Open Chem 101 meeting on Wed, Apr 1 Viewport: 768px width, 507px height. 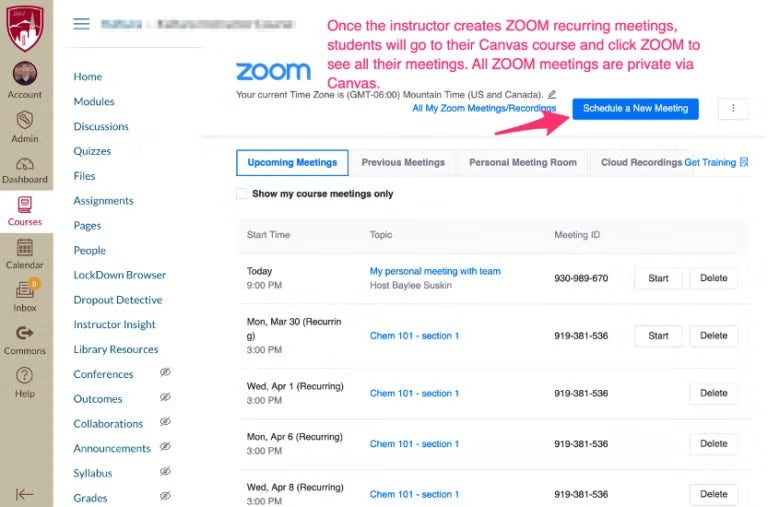click(414, 393)
